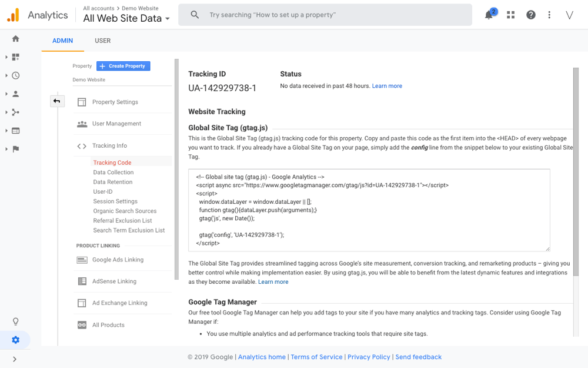Open the three-dot more options menu
The height and width of the screenshot is (368, 588).
pos(549,15)
